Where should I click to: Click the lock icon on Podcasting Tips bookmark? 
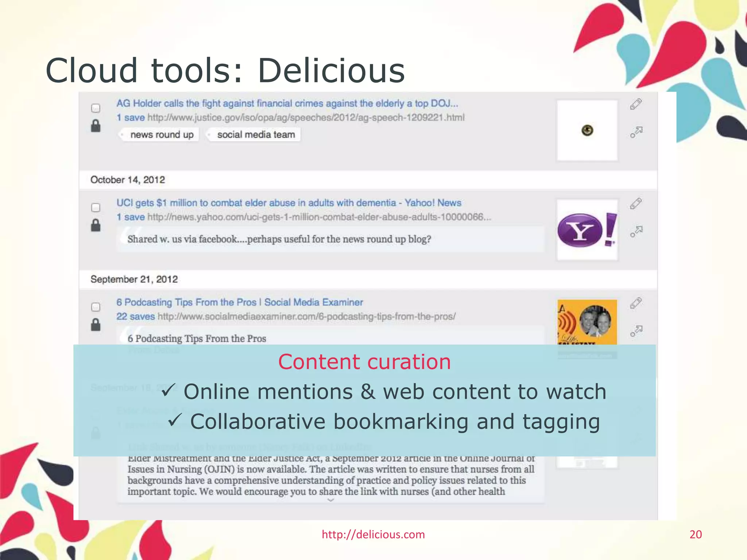96,324
